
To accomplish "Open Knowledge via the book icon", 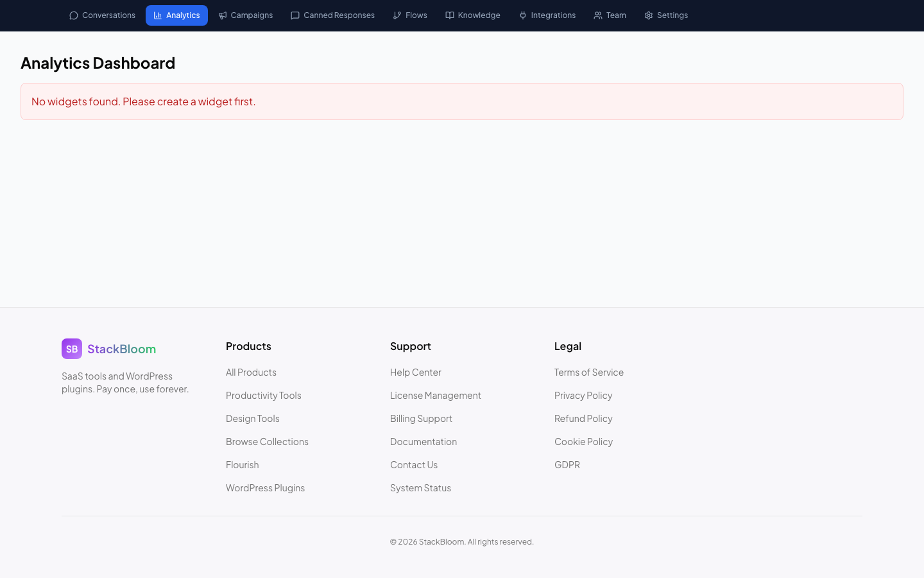I will [450, 15].
